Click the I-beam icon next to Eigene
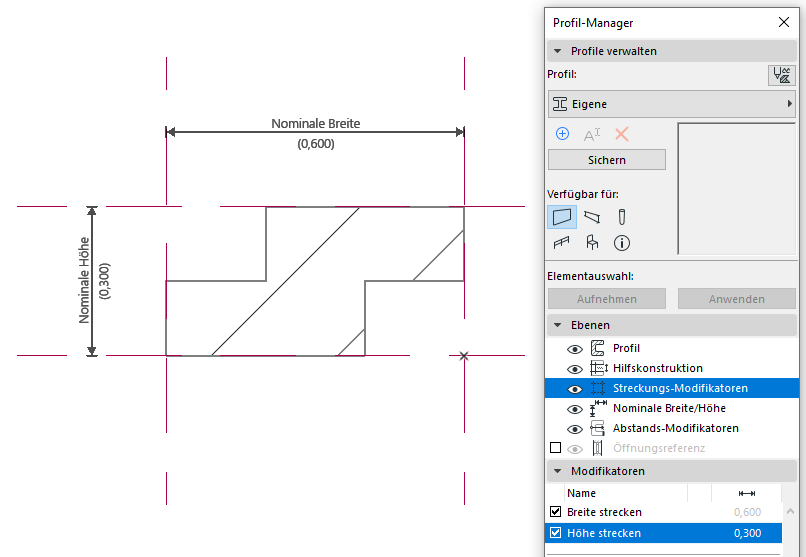 click(x=560, y=104)
